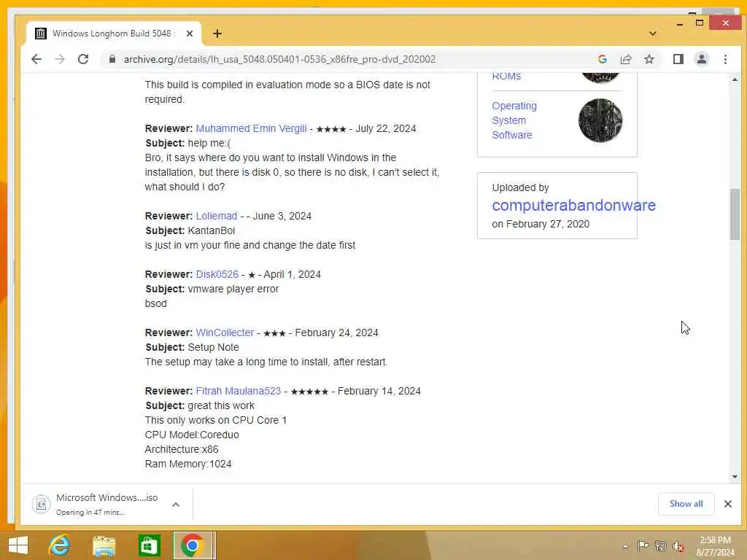Open the Action Center flag icon
This screenshot has height=560, width=747.
pyautogui.click(x=643, y=545)
